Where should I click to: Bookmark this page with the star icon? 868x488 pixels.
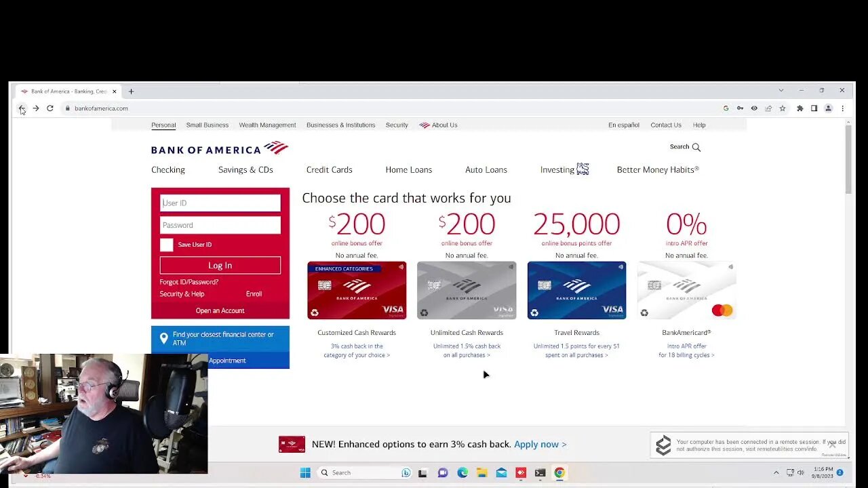tap(783, 108)
